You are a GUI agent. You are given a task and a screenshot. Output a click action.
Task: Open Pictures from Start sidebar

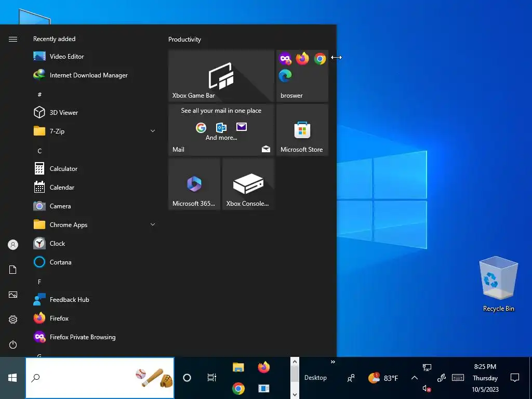13,295
